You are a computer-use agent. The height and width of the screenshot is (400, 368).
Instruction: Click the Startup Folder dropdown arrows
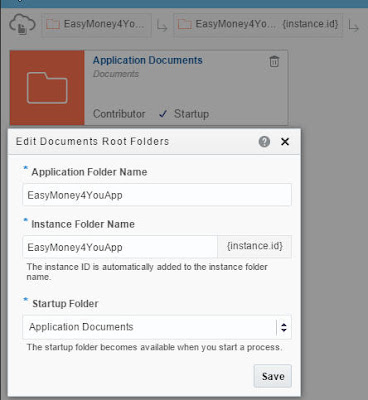tap(284, 327)
